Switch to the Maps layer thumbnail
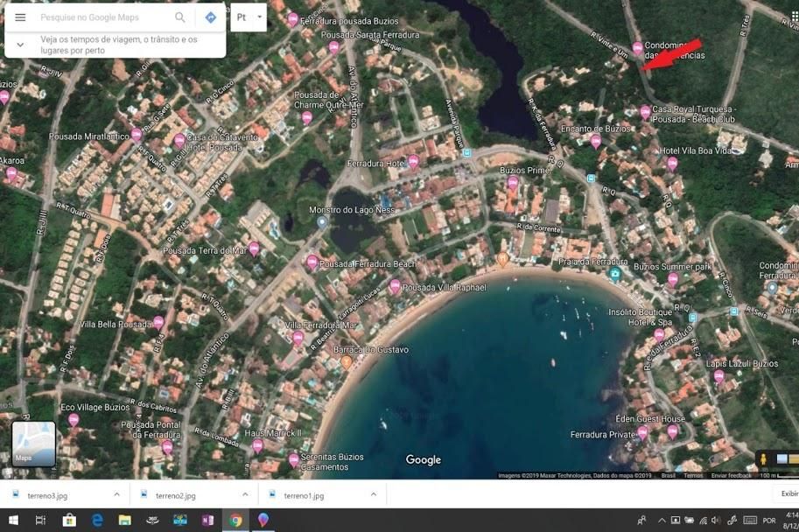 pyautogui.click(x=33, y=444)
